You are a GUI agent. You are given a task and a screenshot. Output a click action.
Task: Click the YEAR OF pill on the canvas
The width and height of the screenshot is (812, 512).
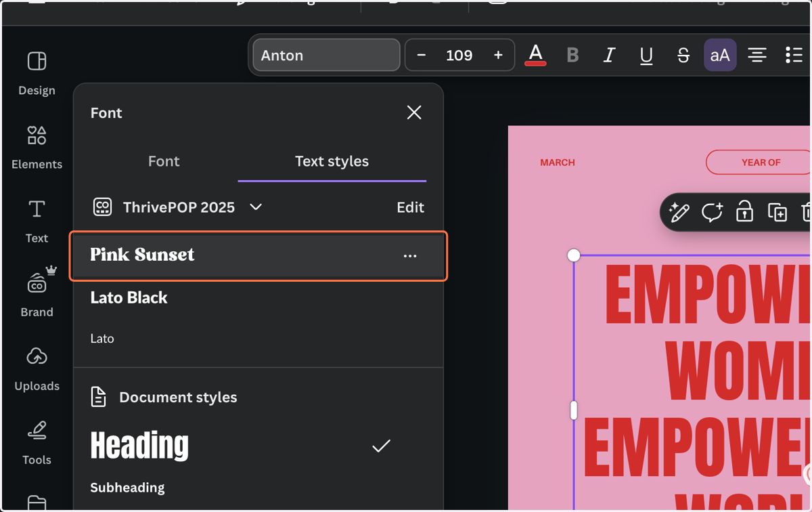click(759, 163)
